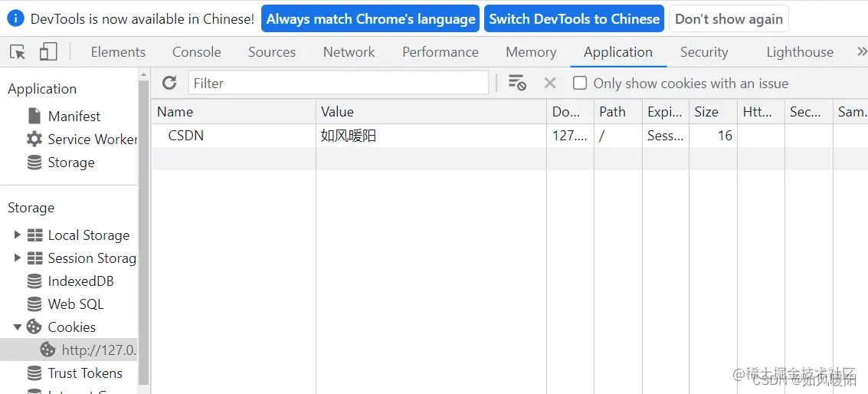Viewport: 868px width, 394px height.
Task: Click the Storage section heading in sidebar
Action: pyautogui.click(x=31, y=208)
